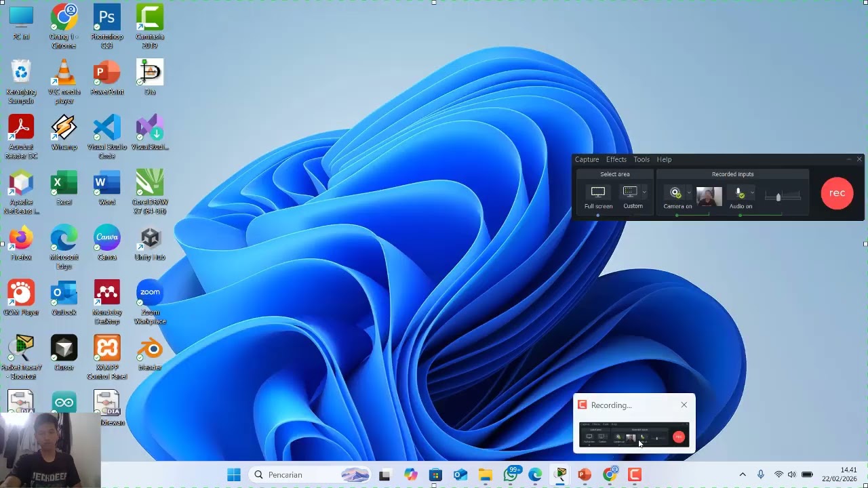
Task: Start recording with the red rec button
Action: (x=837, y=193)
